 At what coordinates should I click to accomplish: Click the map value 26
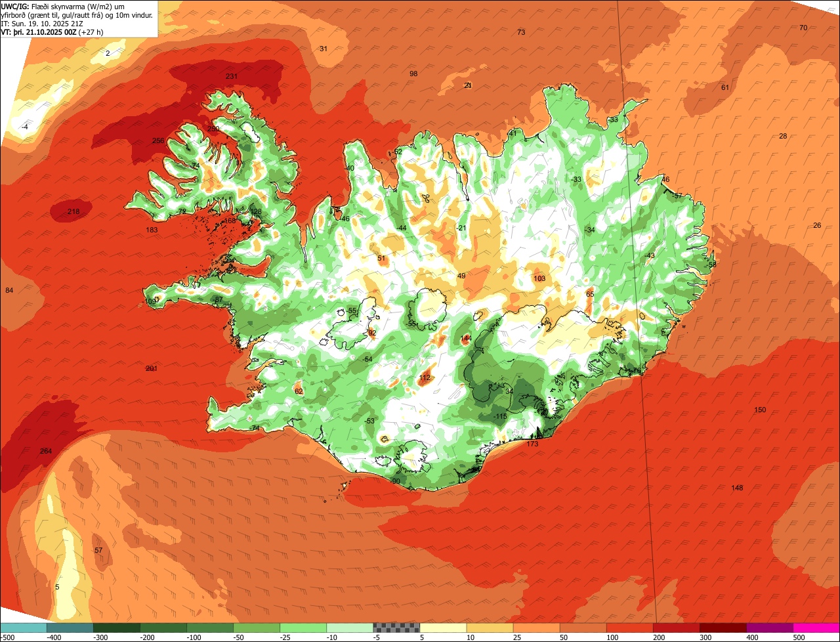tap(817, 225)
